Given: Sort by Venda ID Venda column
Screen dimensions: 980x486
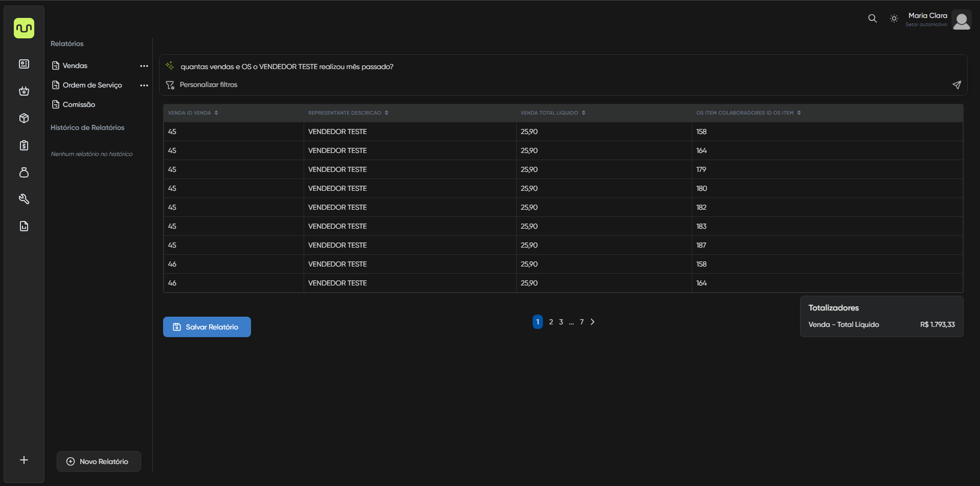Looking at the screenshot, I should (216, 113).
